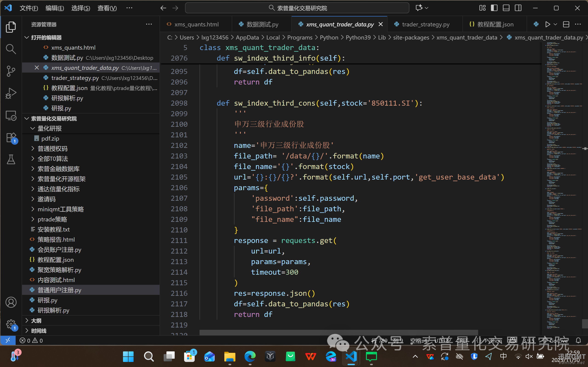Open Run and Debug view

11,93
